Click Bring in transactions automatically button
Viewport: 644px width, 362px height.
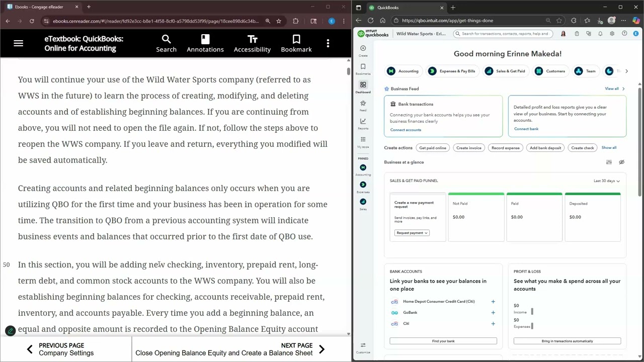click(x=567, y=341)
